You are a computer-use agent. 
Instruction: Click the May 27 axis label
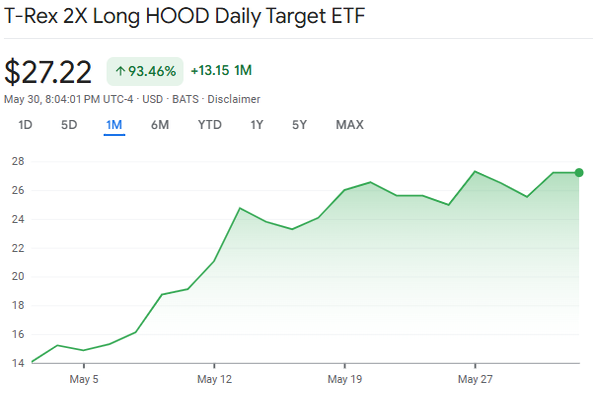[x=475, y=379]
